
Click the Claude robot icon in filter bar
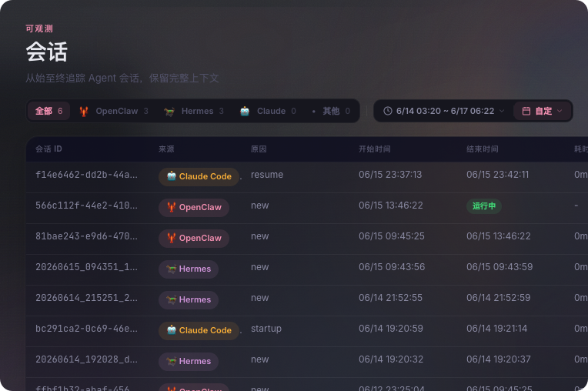point(245,112)
